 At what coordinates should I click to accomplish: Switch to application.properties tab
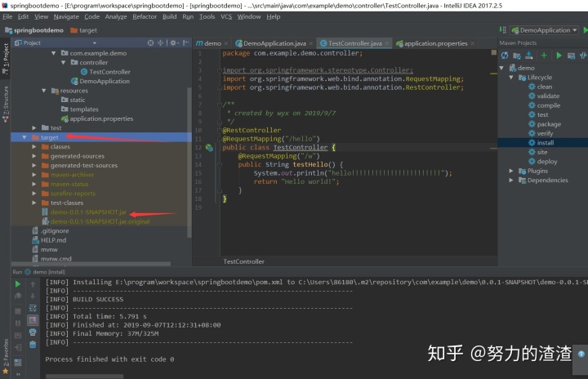click(435, 43)
